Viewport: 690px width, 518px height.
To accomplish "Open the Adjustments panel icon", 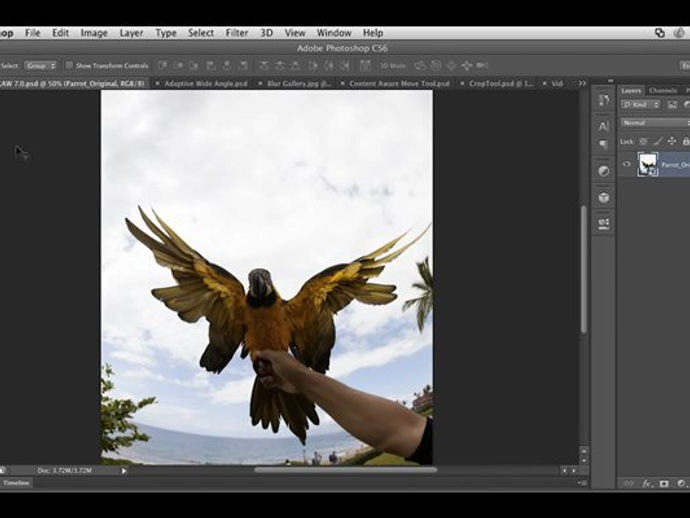I will [x=604, y=171].
